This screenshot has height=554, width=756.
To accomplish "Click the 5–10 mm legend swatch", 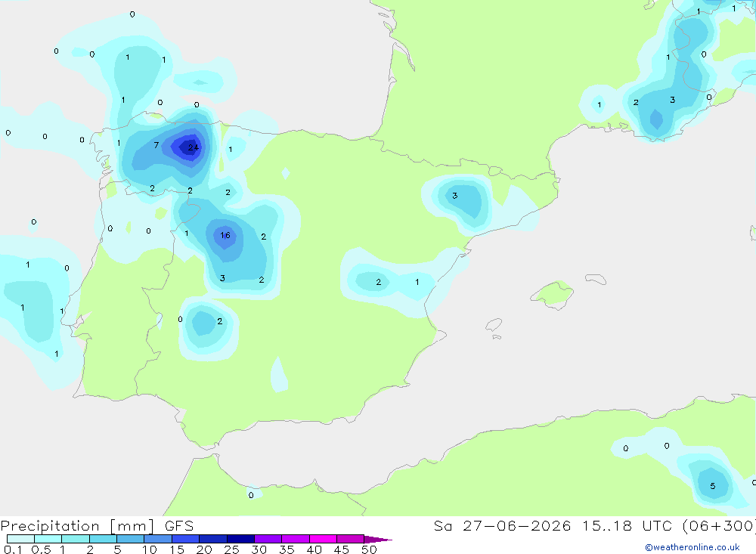I will pos(130,539).
